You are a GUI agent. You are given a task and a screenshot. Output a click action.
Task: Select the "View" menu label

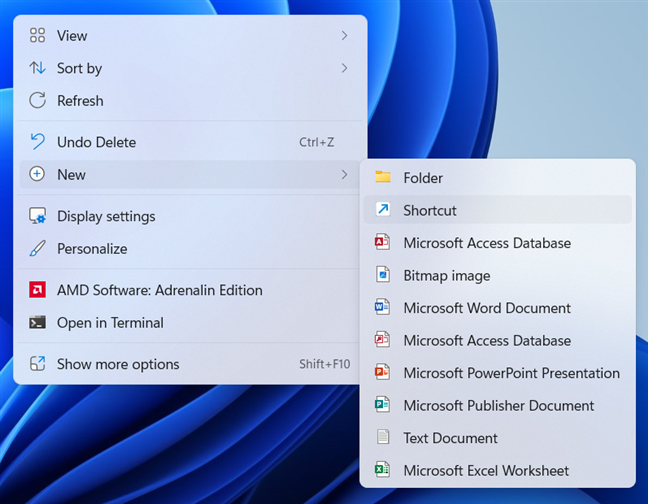pyautogui.click(x=72, y=36)
